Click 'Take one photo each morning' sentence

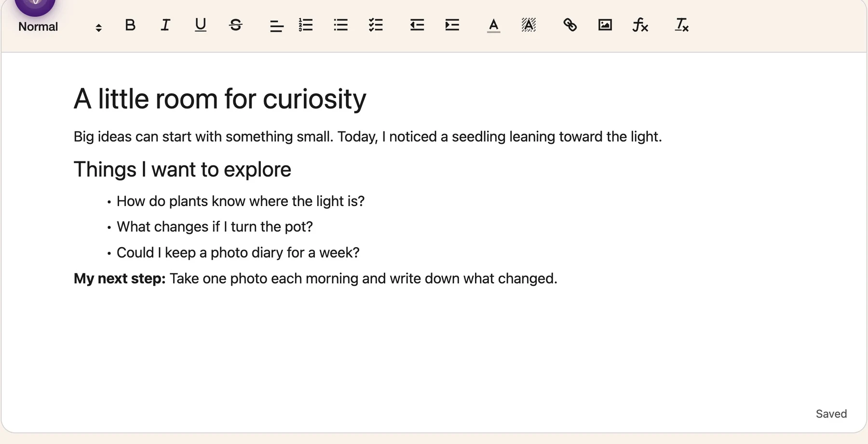pyautogui.click(x=364, y=278)
